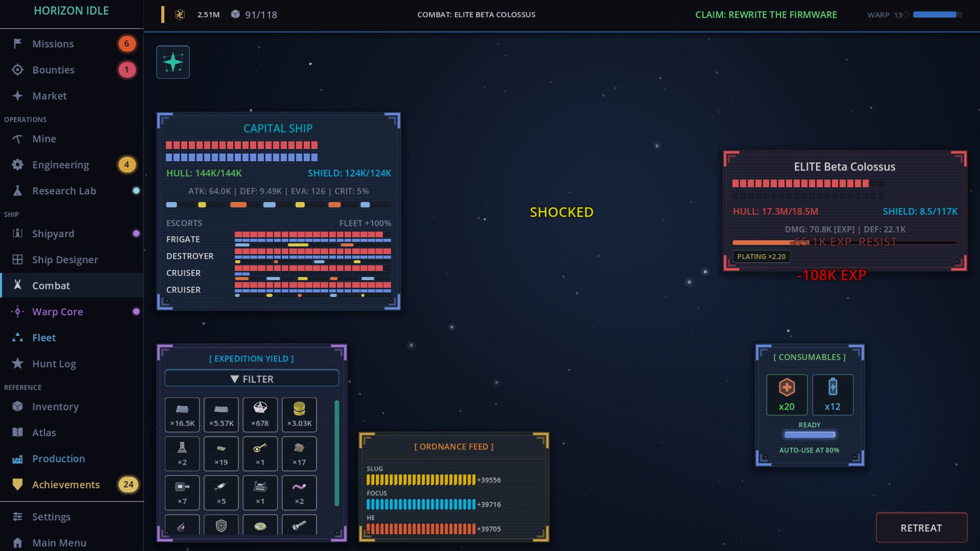Open the Hunt Log

[x=71, y=364]
